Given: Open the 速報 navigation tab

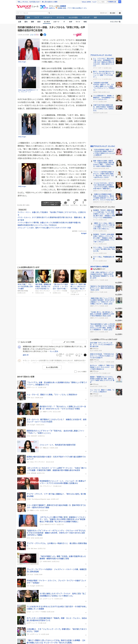Looking at the screenshot, I should coord(28,17).
